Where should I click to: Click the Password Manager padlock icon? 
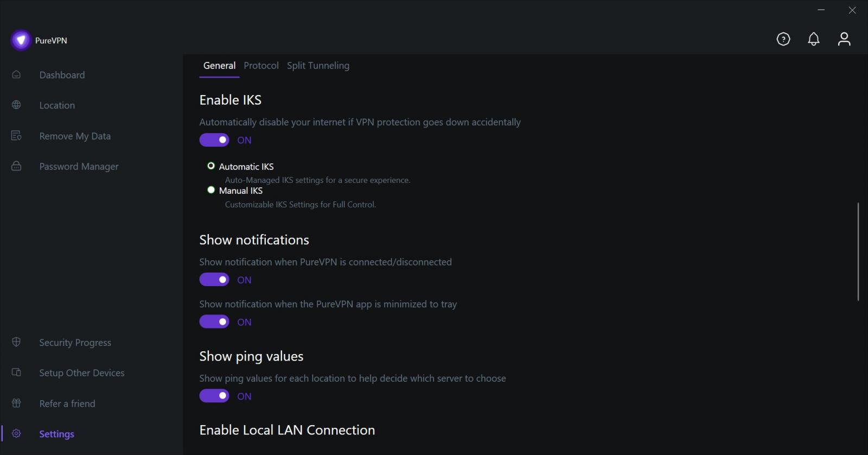pos(16,166)
